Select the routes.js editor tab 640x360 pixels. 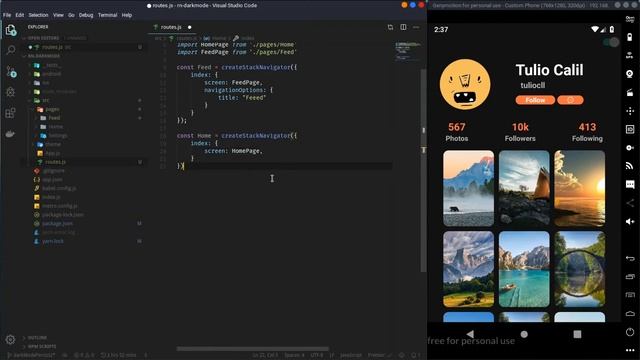tap(171, 27)
